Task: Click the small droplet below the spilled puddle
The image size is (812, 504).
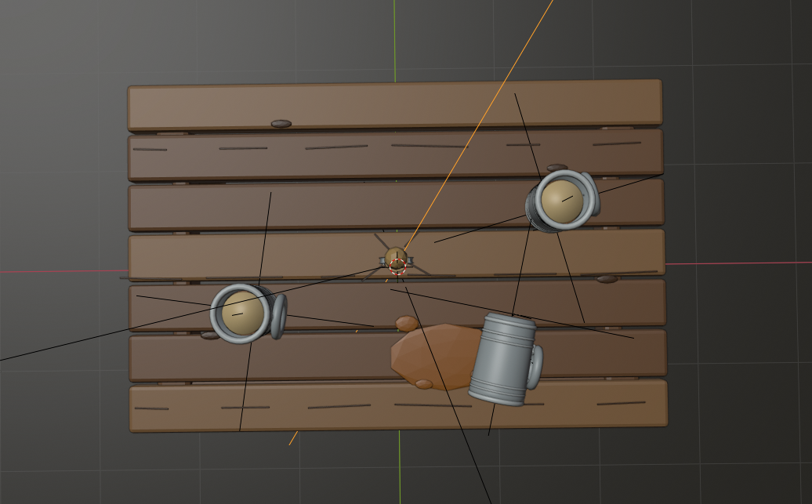Action: pyautogui.click(x=423, y=384)
